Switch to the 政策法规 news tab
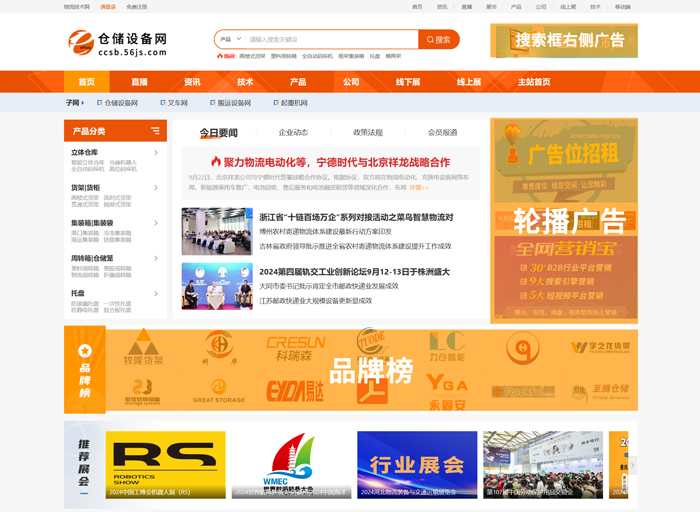The width and height of the screenshot is (700, 512). tap(368, 132)
